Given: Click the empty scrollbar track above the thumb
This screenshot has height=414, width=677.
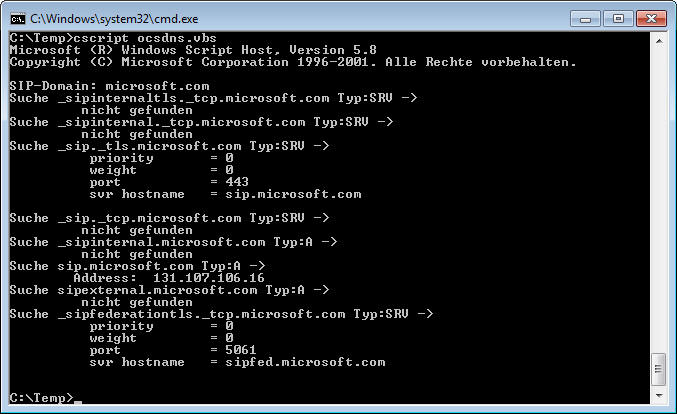Looking at the screenshot, I should 659,201.
